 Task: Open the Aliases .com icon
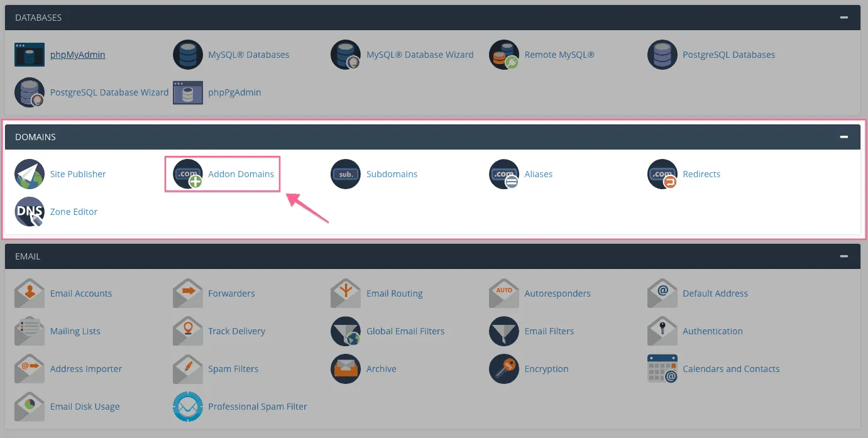tap(504, 174)
